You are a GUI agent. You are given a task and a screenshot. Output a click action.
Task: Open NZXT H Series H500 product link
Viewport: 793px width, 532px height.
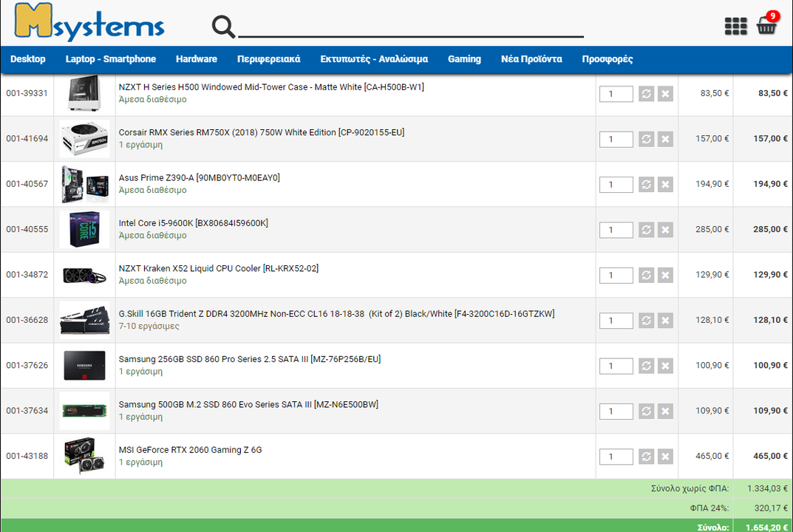click(x=271, y=87)
